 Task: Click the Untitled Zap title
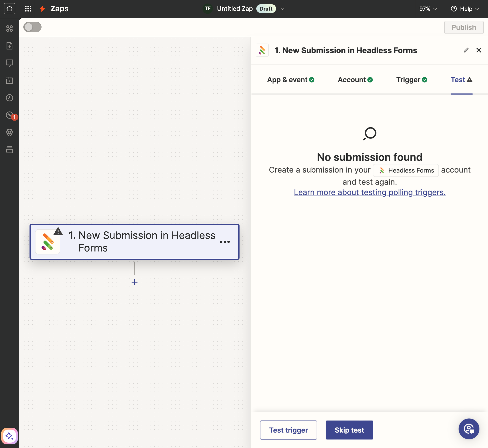(x=235, y=9)
